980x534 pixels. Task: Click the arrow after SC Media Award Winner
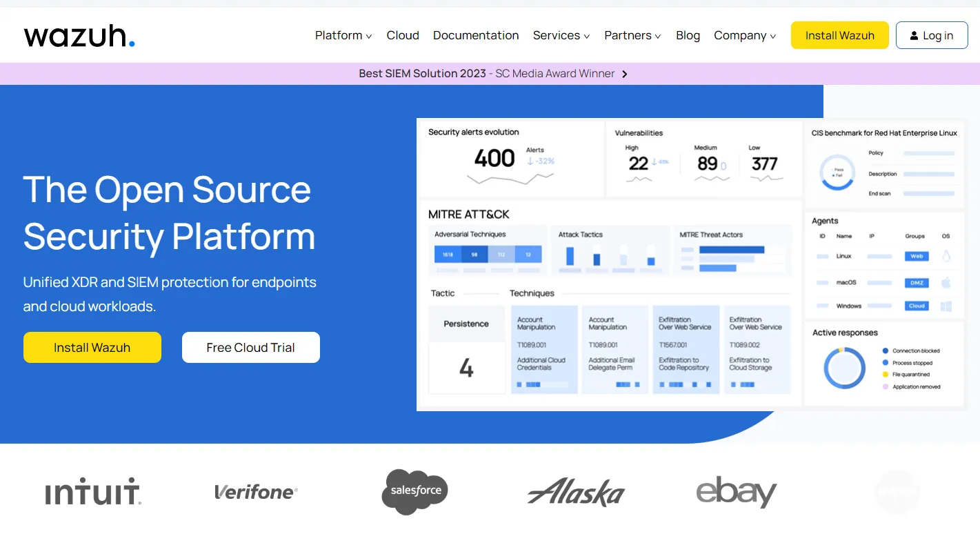[625, 74]
